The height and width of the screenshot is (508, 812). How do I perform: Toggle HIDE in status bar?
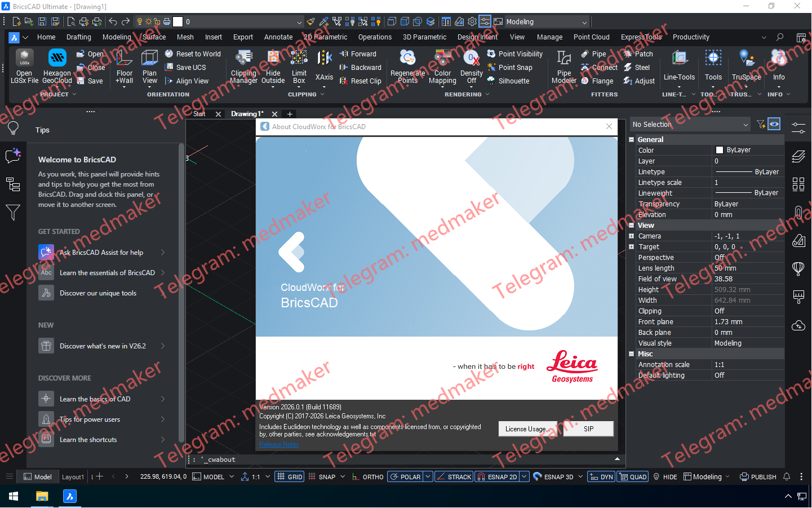coord(665,477)
